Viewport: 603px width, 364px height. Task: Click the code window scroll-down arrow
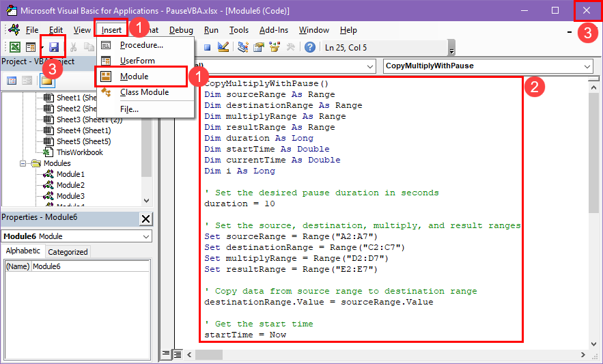pos(593,344)
